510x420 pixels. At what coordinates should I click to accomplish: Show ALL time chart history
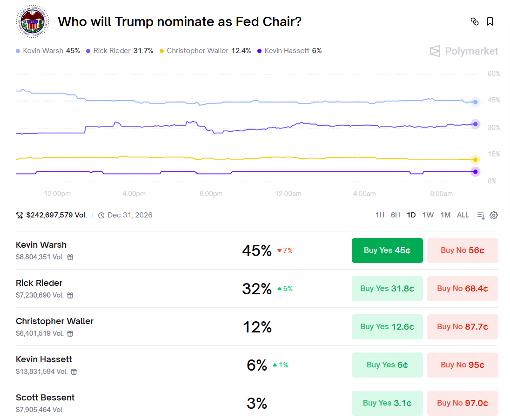click(463, 215)
